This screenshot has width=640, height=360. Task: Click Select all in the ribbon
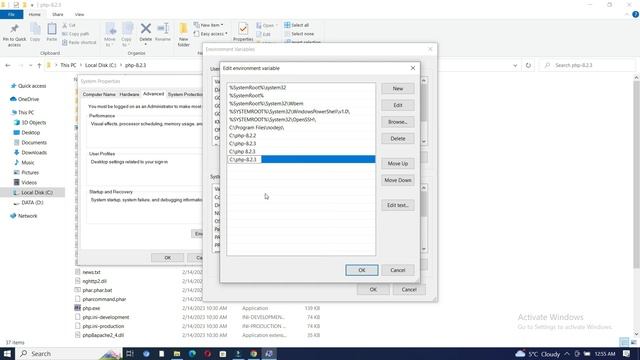297,25
